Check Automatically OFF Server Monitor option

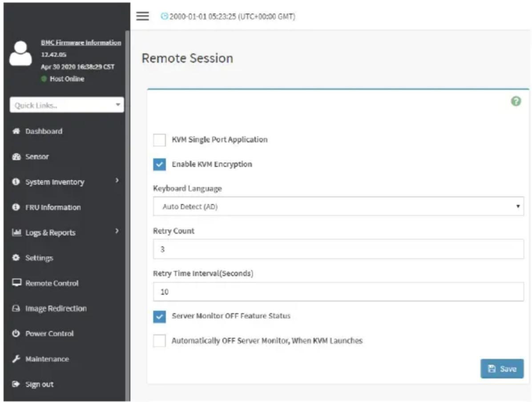(x=159, y=341)
